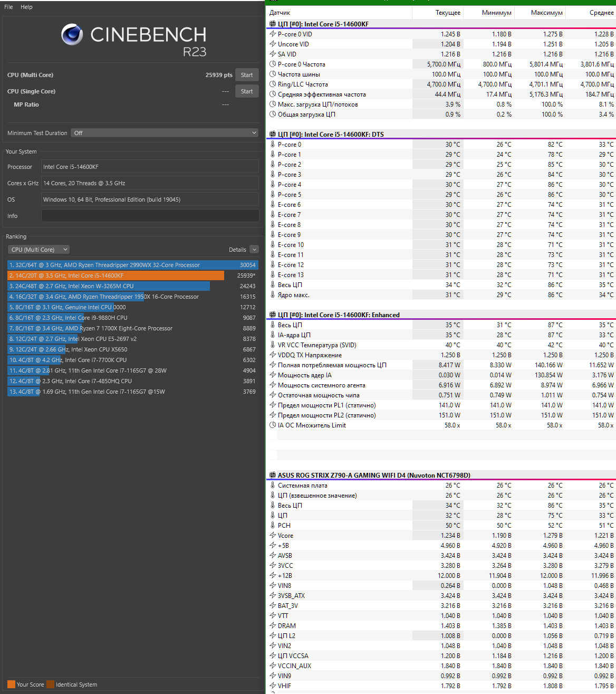
Task: Select the VR VCC Температура (SVID) row
Action: point(441,345)
